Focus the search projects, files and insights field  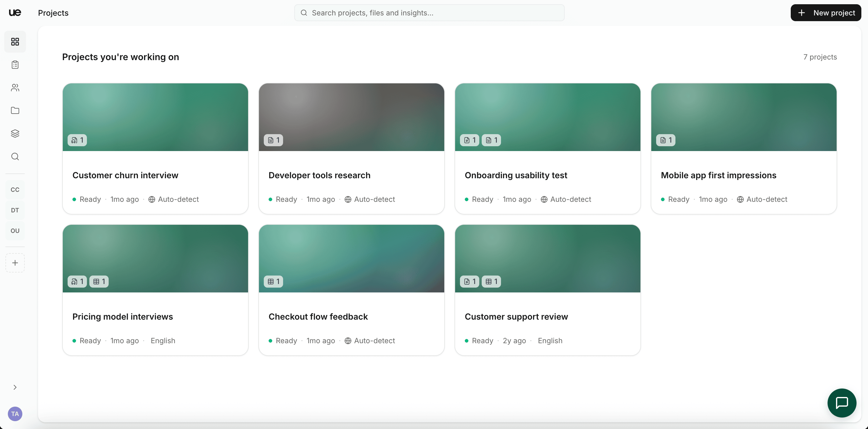(x=429, y=13)
